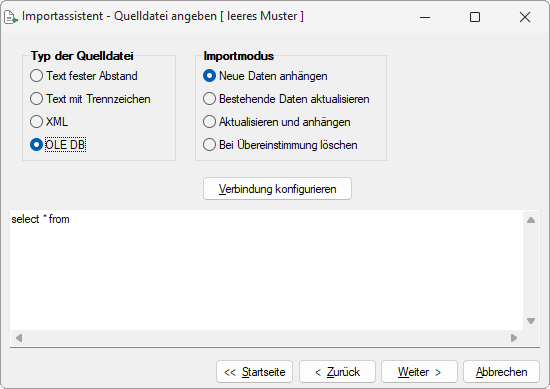Click the Importassistent title bar icon

click(x=10, y=16)
